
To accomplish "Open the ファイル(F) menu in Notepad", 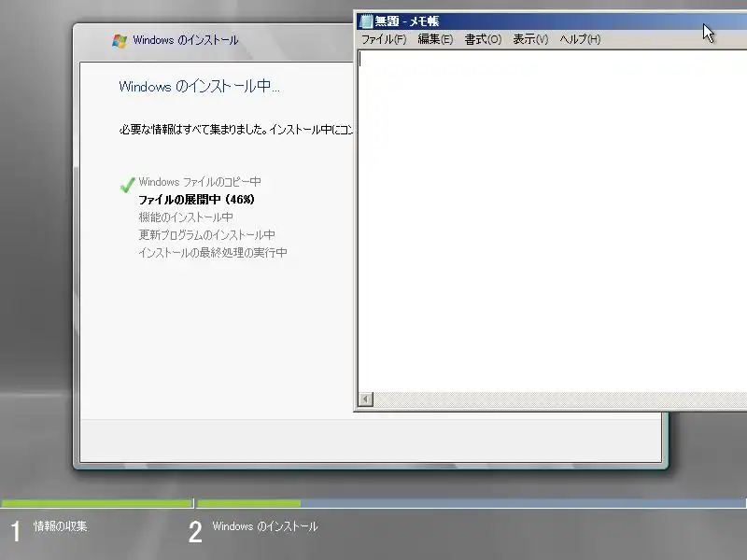I will 384,39.
